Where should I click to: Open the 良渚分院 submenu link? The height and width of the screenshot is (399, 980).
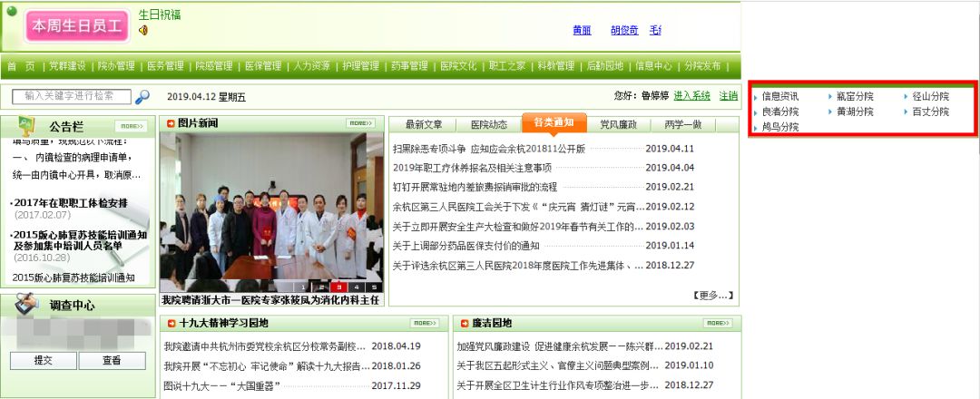pyautogui.click(x=780, y=112)
